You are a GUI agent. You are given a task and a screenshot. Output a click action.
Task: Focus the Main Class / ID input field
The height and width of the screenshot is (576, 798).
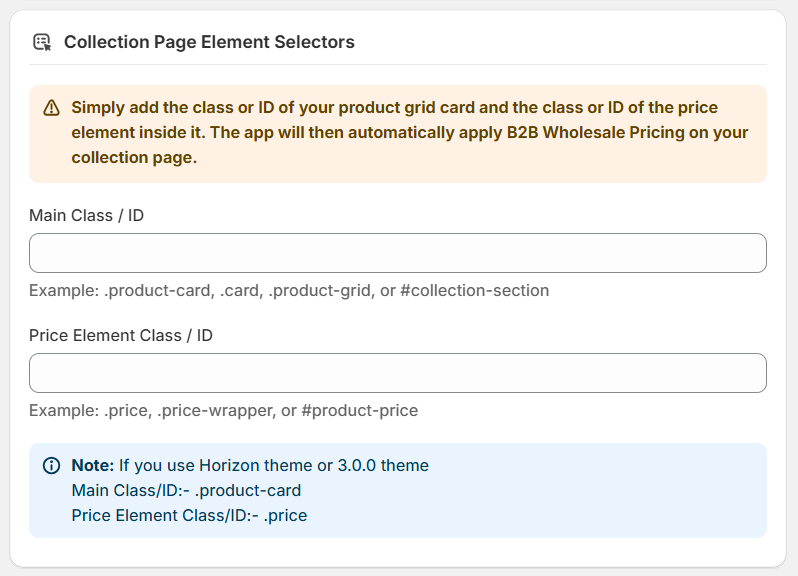click(x=398, y=253)
